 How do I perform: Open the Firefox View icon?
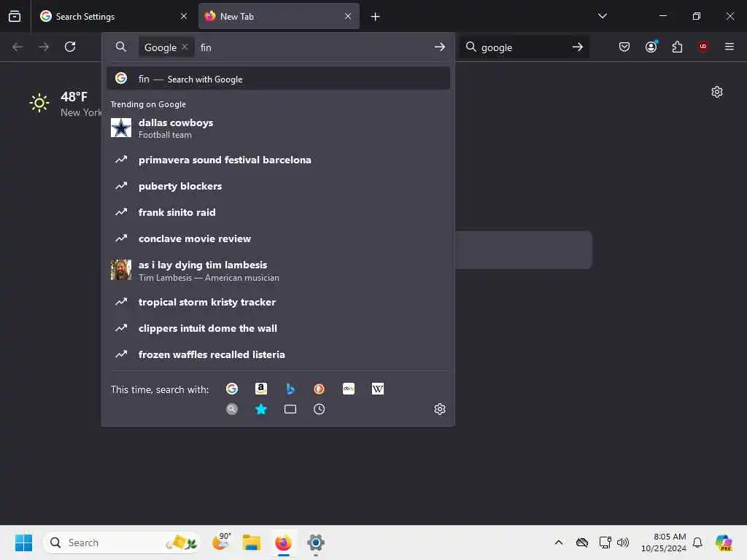click(15, 16)
